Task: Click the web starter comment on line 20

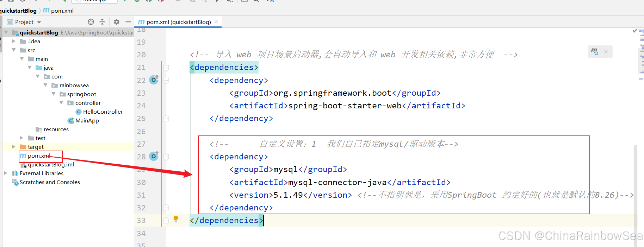Action: coord(354,55)
